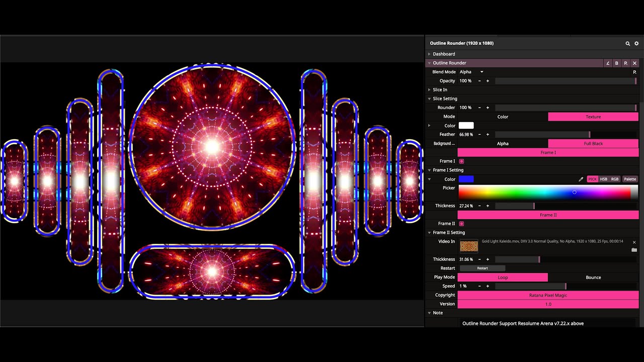
Task: Toggle the Frame I checkbox
Action: tap(461, 161)
